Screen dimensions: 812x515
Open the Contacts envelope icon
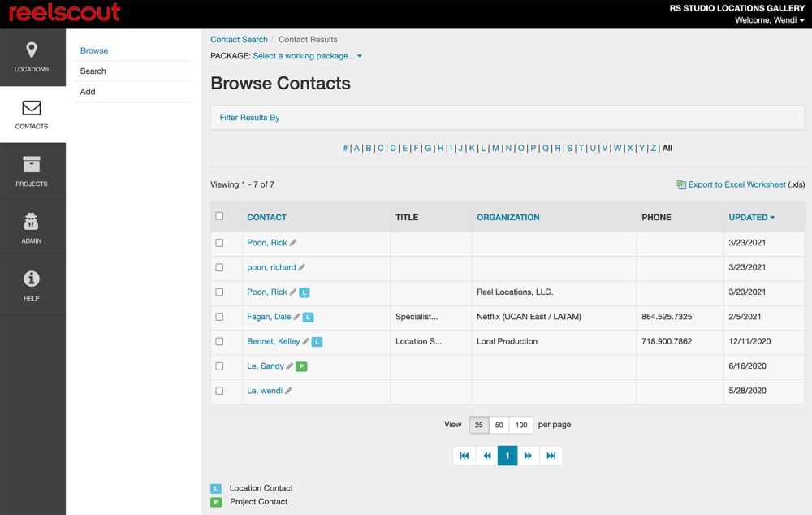pos(32,108)
